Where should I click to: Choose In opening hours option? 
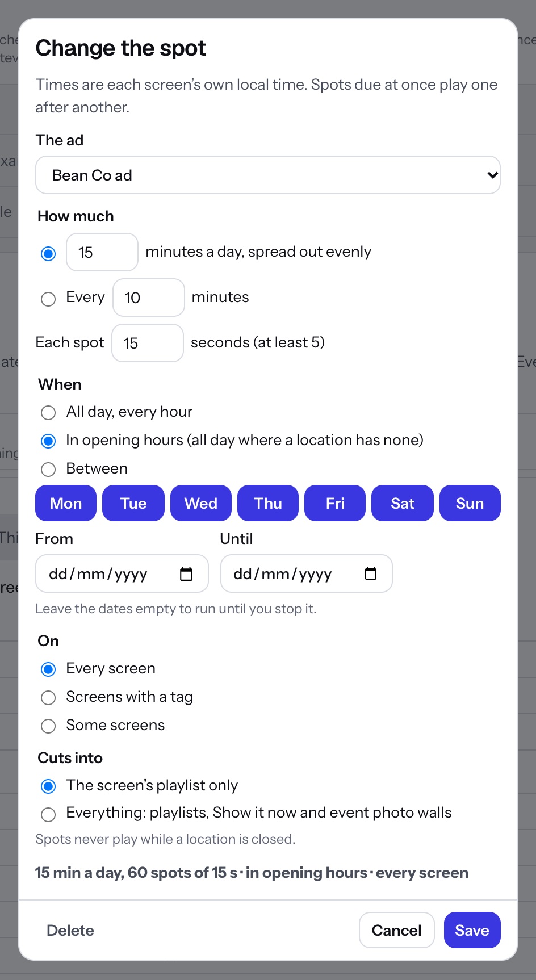(x=48, y=441)
